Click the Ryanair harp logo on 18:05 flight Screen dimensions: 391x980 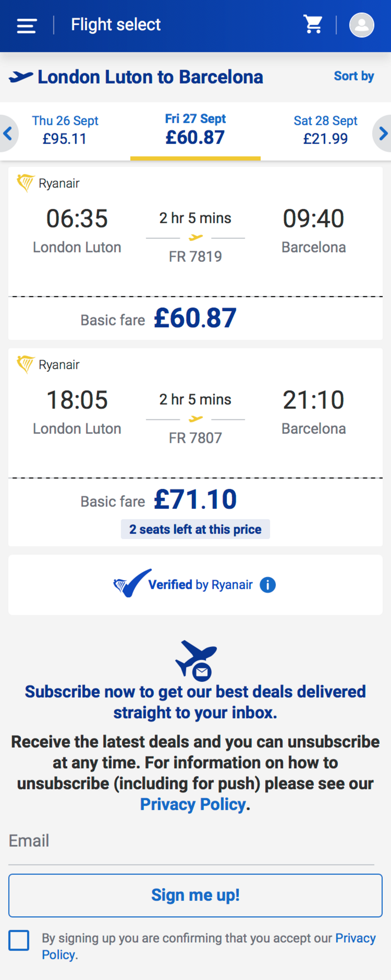26,365
